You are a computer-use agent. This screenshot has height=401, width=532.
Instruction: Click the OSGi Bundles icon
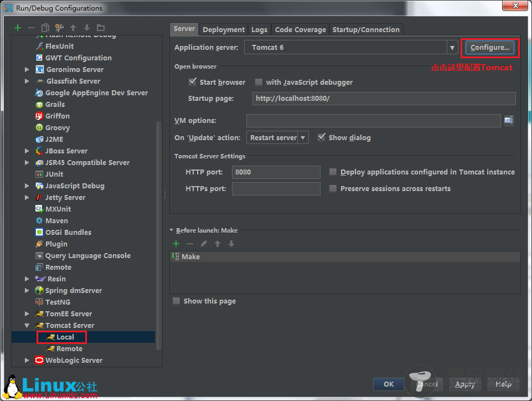(x=39, y=232)
